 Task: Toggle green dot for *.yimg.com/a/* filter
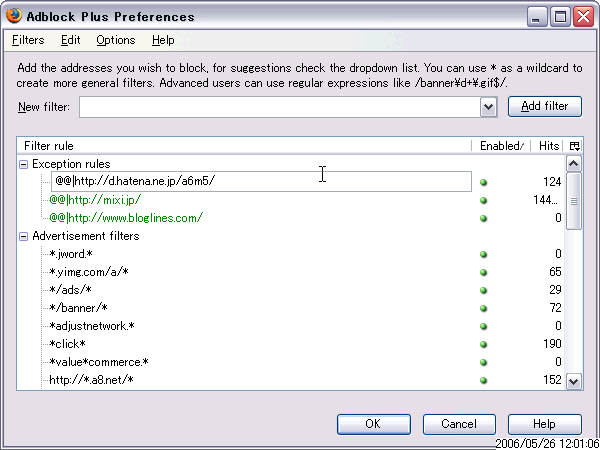coord(483,272)
